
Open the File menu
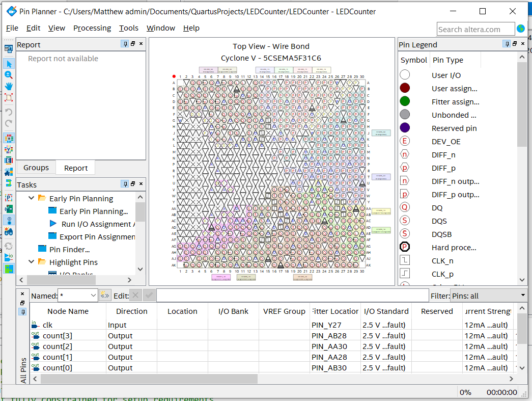tap(12, 28)
